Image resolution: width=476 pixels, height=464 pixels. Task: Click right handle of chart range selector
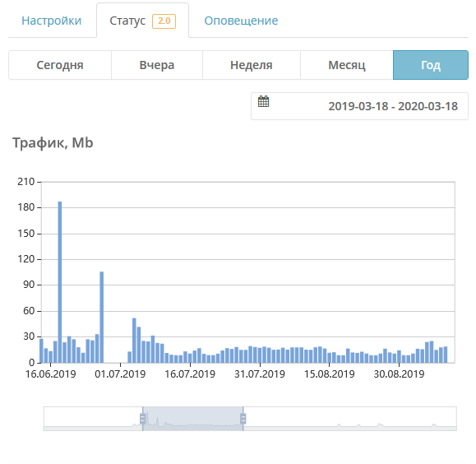(243, 419)
